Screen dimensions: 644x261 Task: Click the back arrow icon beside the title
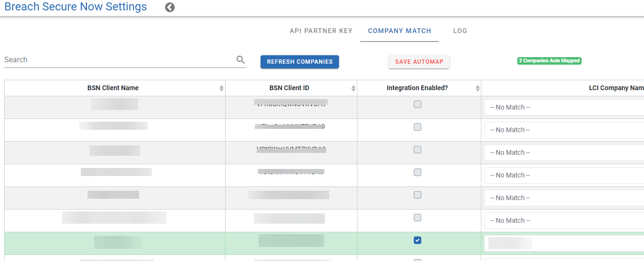click(x=170, y=7)
